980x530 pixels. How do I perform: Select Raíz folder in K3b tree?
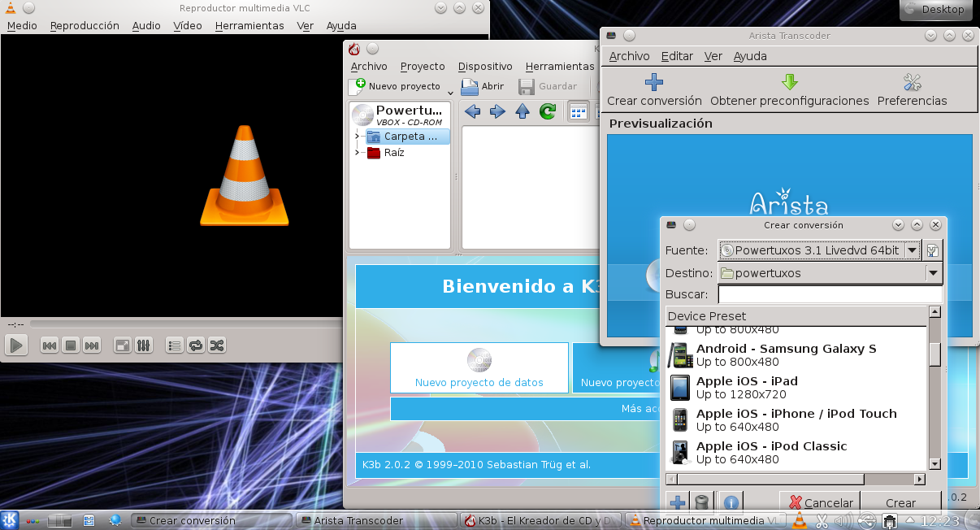pyautogui.click(x=386, y=152)
